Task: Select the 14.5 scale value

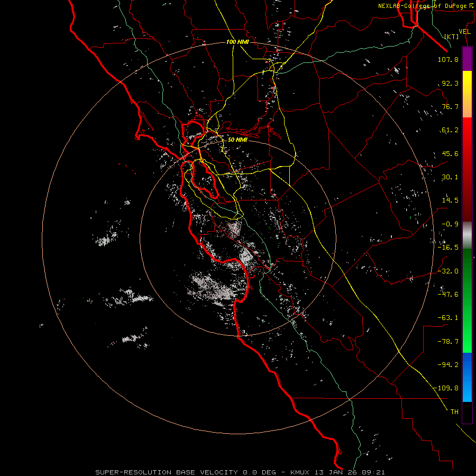Action: (450, 200)
